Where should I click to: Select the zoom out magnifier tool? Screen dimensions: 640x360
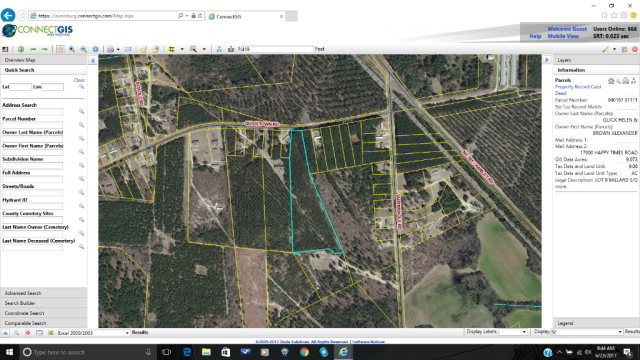(83, 49)
